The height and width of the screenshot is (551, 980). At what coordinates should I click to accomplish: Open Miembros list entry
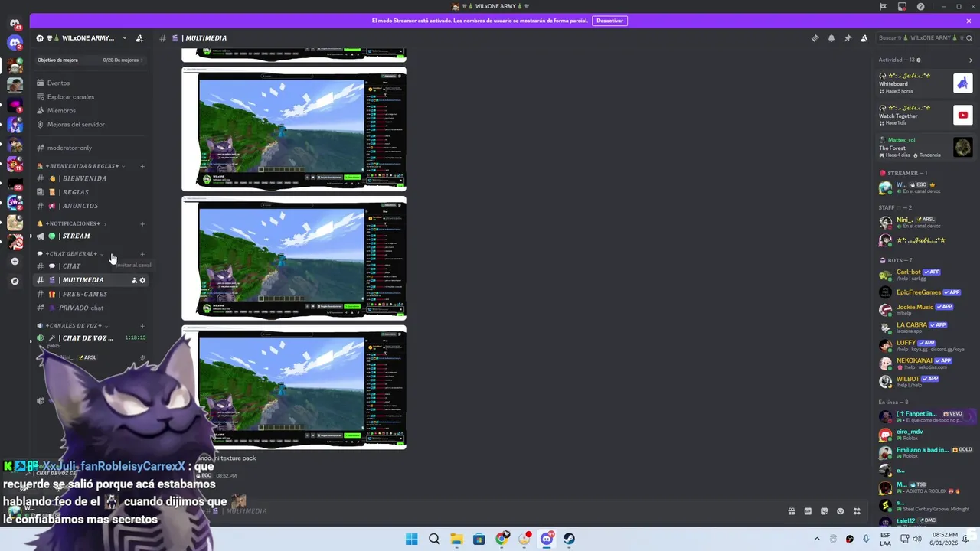[90, 110]
